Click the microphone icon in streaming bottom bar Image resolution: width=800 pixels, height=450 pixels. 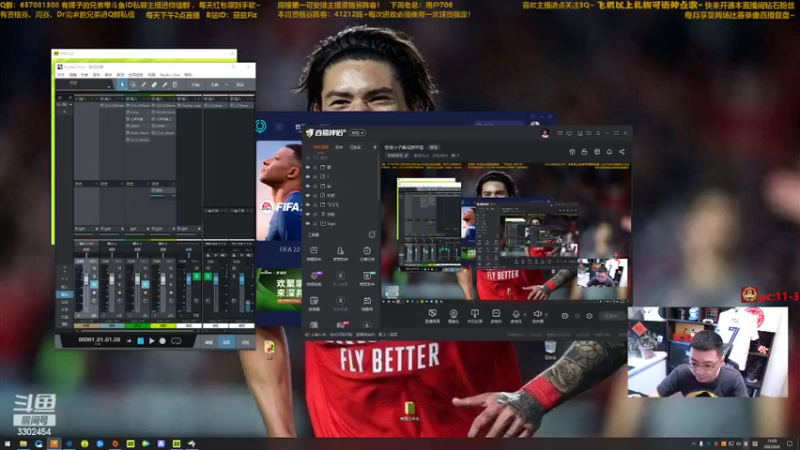pyautogui.click(x=516, y=313)
